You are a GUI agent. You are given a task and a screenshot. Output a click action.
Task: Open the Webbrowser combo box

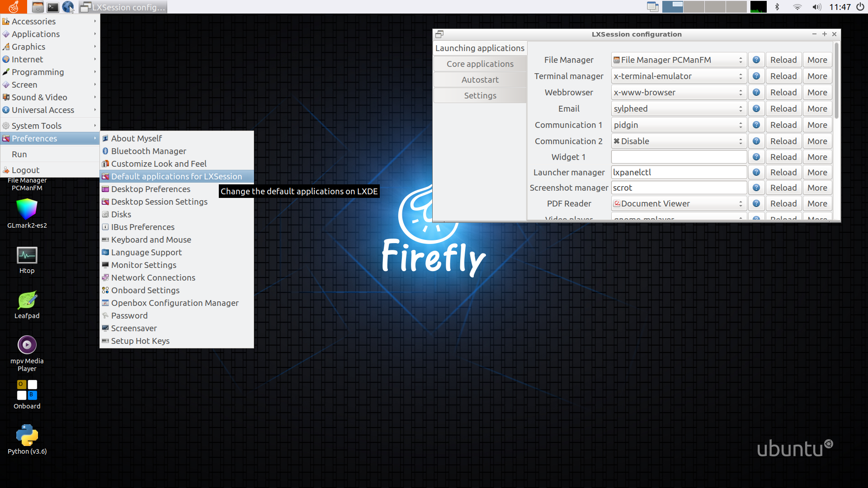(x=678, y=92)
